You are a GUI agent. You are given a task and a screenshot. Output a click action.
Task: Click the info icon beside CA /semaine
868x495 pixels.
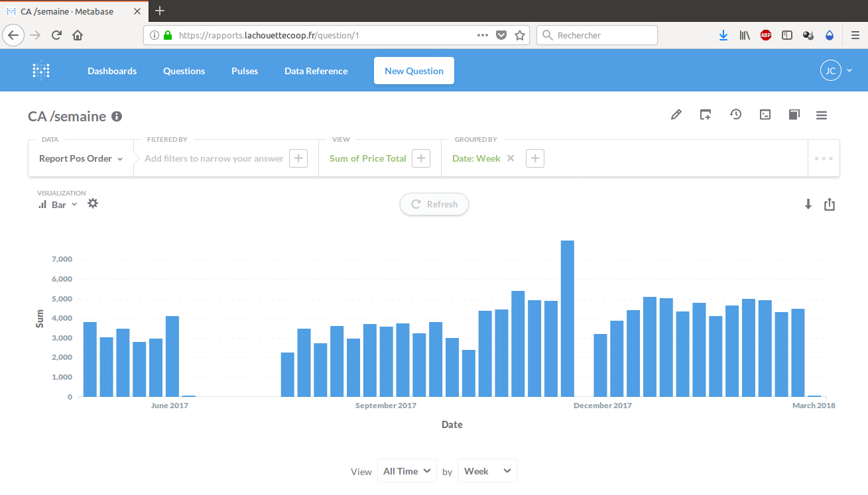point(117,117)
